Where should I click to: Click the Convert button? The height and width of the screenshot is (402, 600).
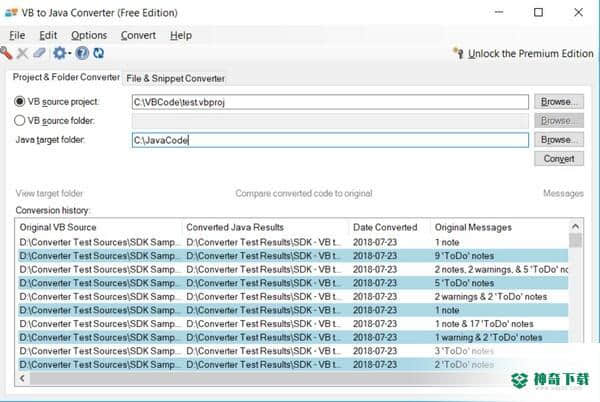pyautogui.click(x=559, y=158)
